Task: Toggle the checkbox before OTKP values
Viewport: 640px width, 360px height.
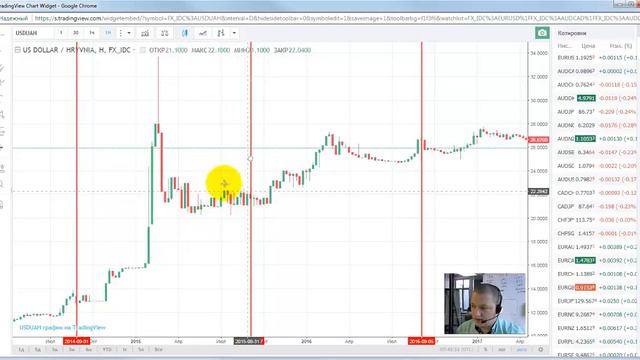Action: coord(142,50)
